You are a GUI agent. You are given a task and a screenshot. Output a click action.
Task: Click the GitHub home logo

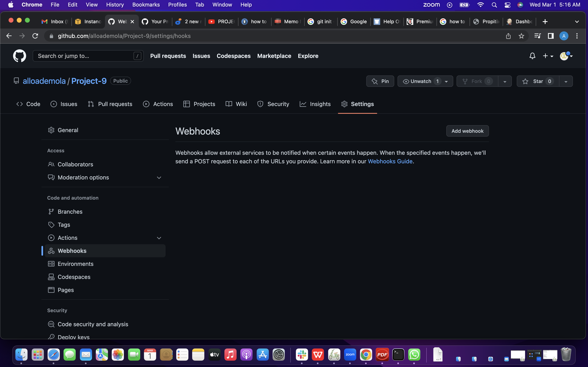pyautogui.click(x=19, y=56)
